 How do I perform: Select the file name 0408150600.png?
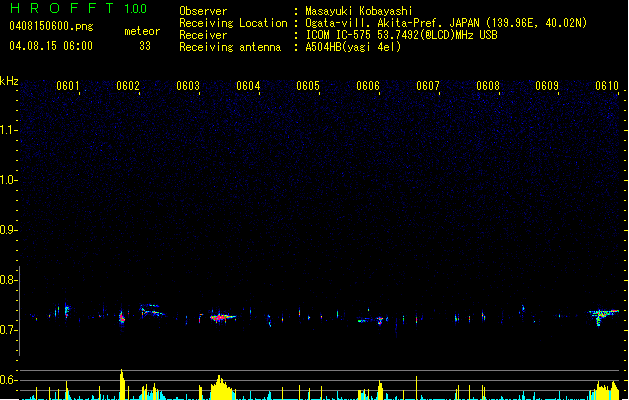[51, 26]
